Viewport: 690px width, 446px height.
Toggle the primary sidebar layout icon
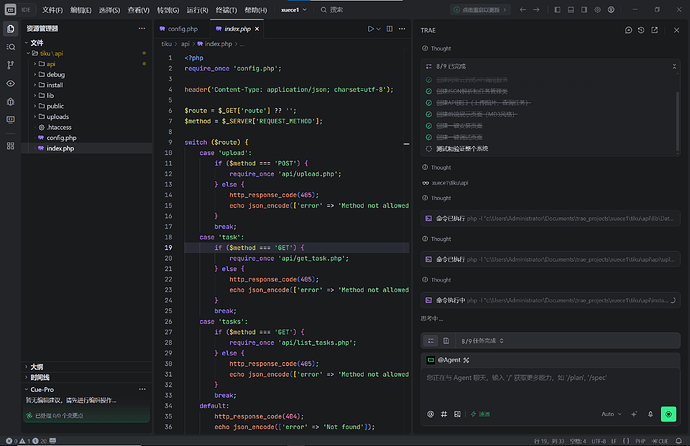558,10
